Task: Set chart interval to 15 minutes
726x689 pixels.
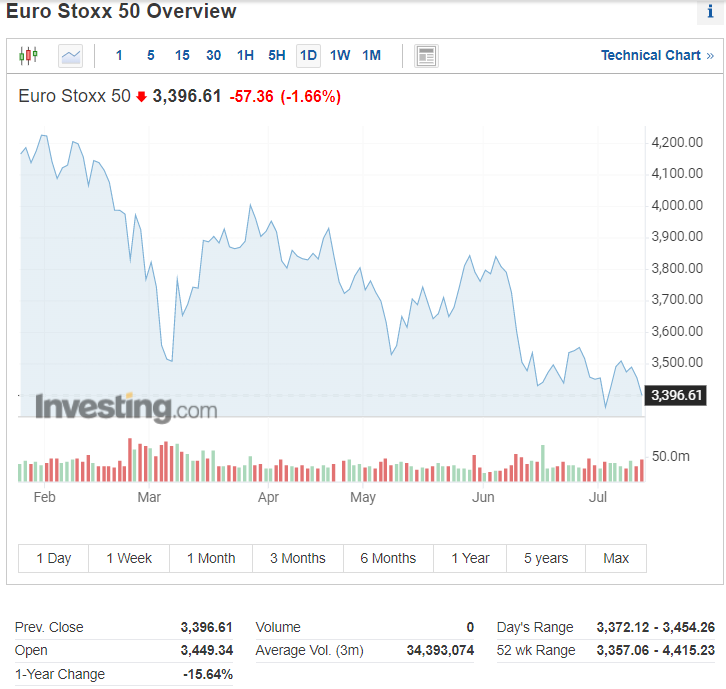Action: (182, 56)
